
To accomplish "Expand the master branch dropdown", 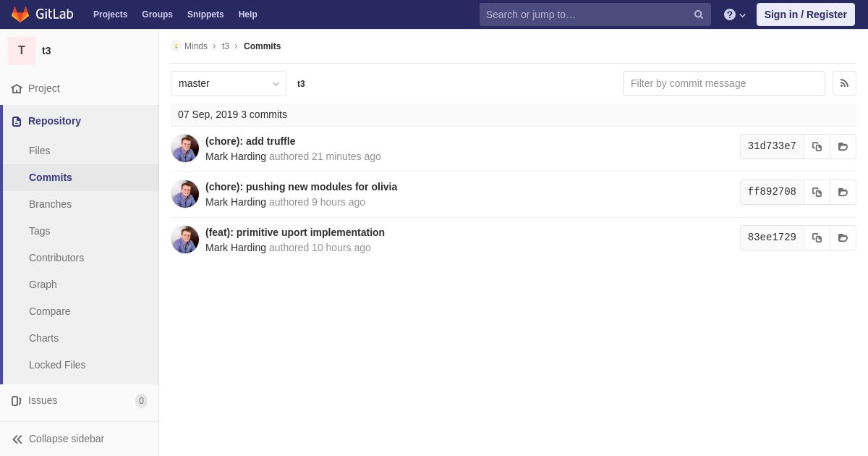I will pos(229,83).
